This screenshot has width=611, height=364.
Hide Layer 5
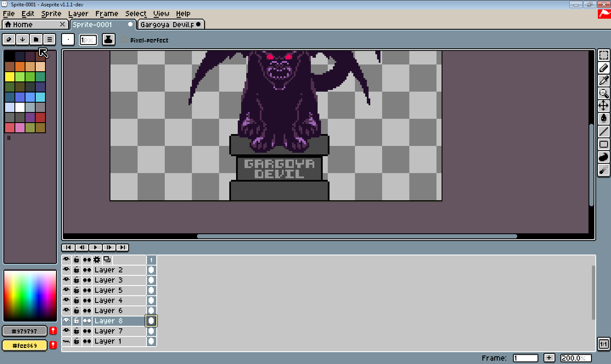point(66,290)
